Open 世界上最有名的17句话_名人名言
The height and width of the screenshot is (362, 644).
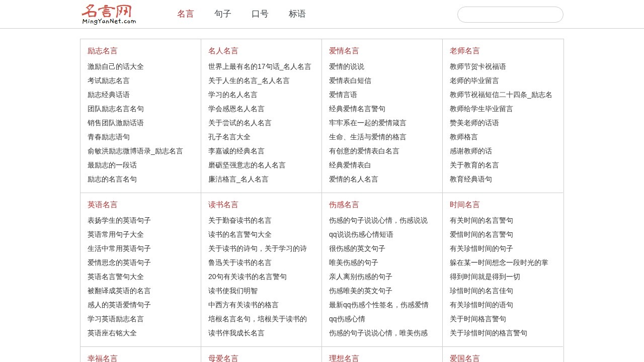[260, 66]
